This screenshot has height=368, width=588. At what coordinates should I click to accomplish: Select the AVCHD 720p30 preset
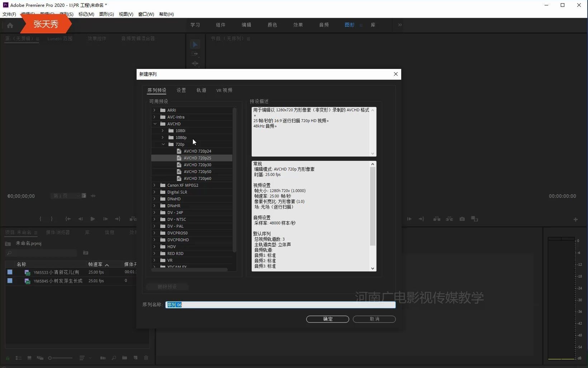click(197, 165)
